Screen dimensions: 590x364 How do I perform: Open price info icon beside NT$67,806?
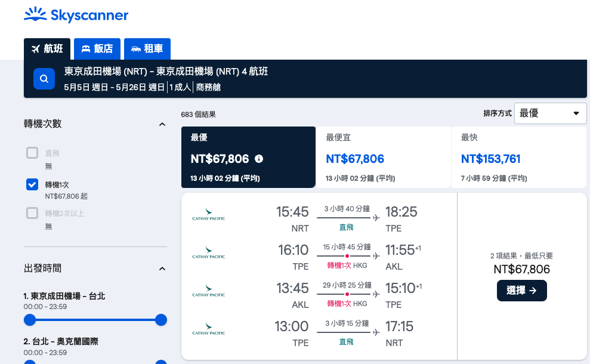(x=259, y=159)
